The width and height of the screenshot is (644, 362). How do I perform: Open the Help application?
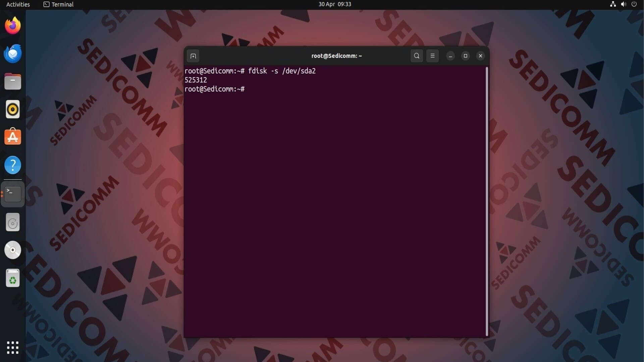coord(13,165)
